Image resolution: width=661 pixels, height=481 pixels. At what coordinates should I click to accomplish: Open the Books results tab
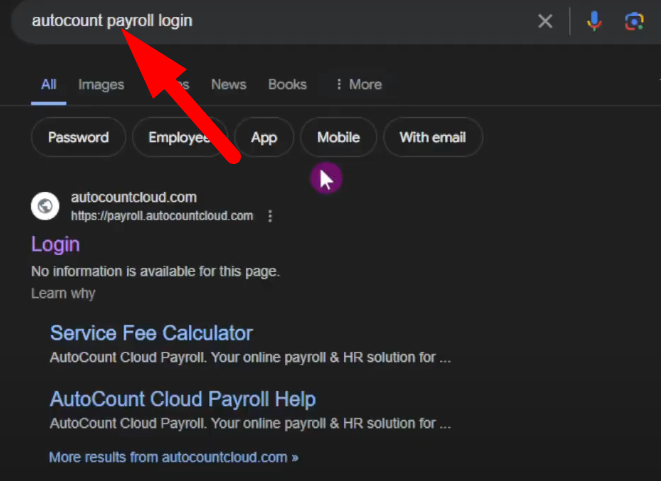coord(287,85)
